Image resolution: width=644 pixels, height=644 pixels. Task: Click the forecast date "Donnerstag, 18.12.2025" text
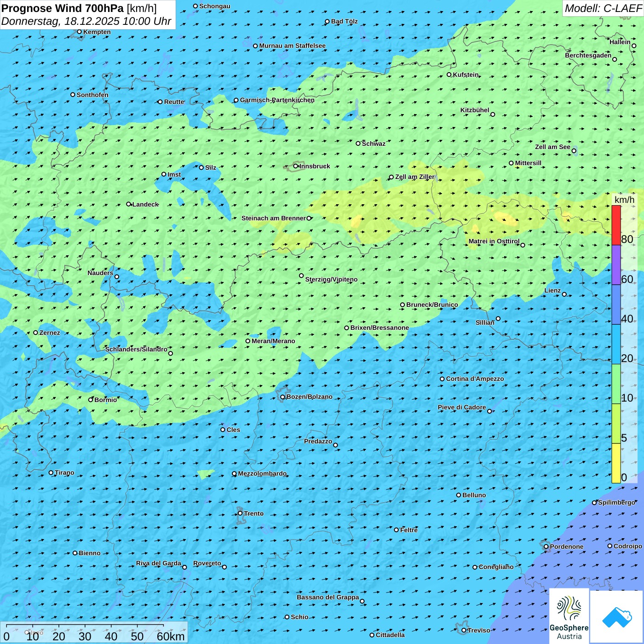(x=60, y=21)
